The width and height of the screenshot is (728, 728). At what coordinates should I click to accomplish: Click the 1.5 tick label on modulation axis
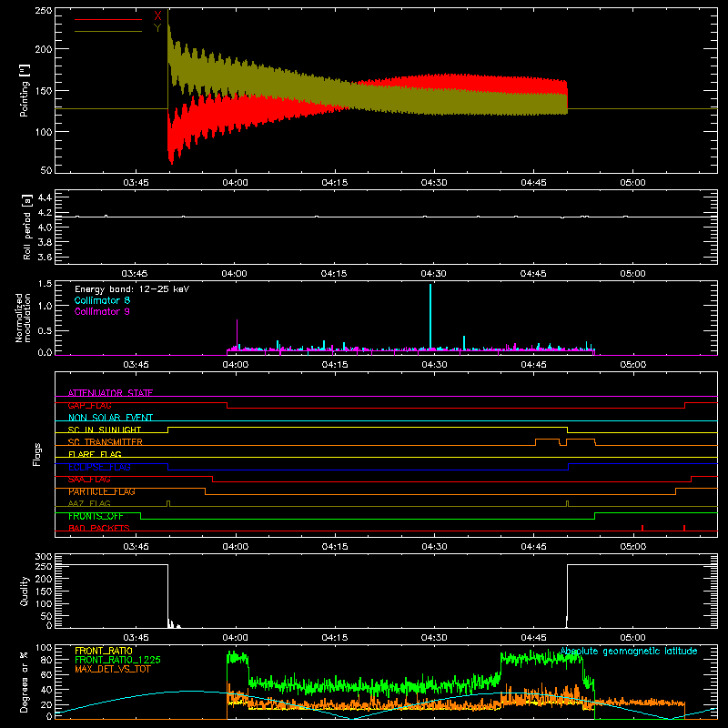point(45,284)
